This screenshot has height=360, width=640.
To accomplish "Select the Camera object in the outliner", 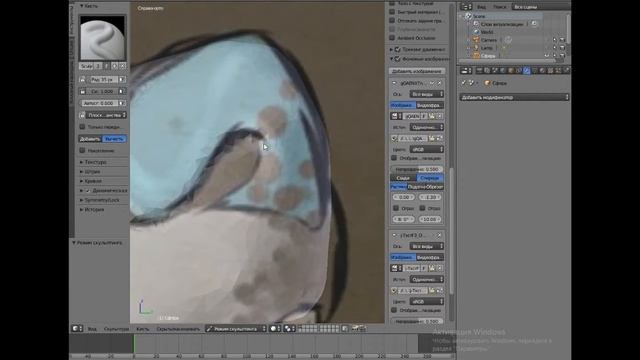I will tap(489, 40).
